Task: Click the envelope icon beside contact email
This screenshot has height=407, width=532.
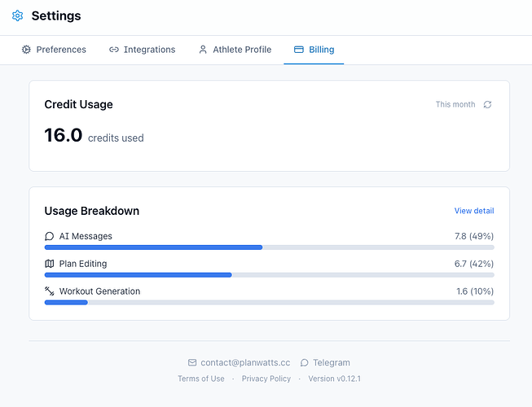Action: click(x=192, y=362)
